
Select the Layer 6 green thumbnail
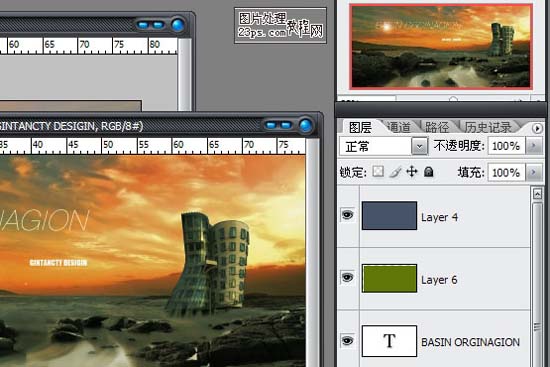(389, 279)
